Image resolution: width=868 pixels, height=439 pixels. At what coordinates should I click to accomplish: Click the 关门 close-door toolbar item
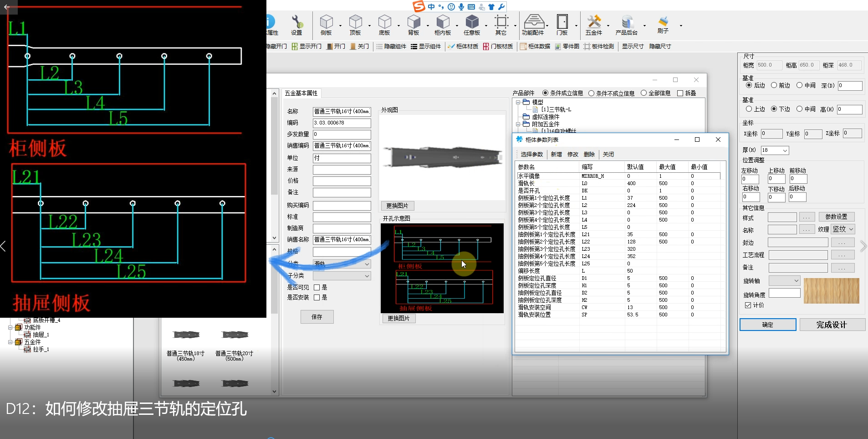[x=360, y=46]
